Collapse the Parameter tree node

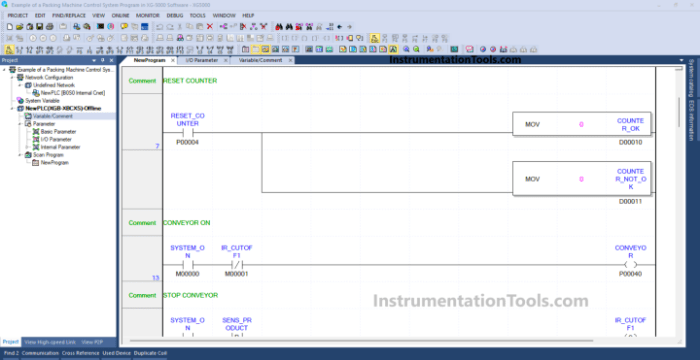click(x=20, y=124)
